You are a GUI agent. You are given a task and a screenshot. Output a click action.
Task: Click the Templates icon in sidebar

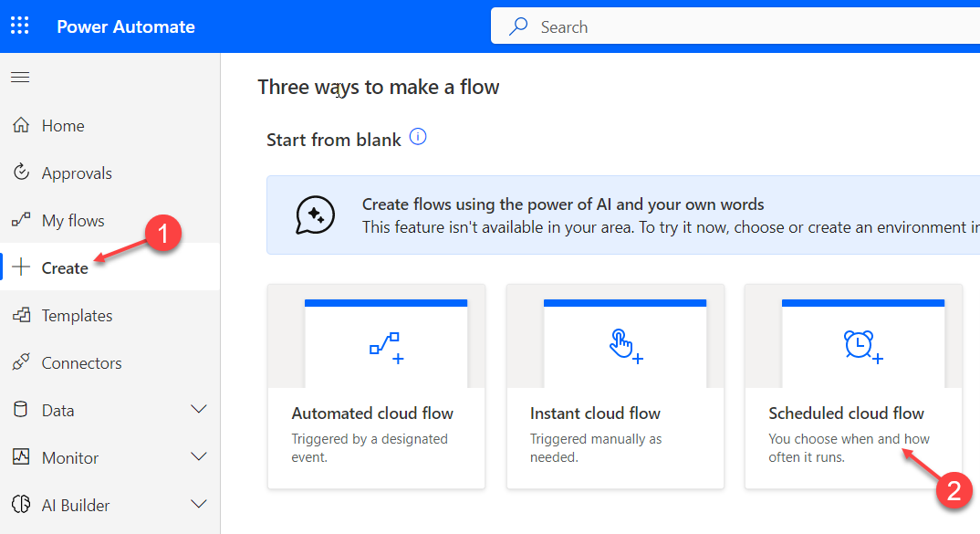point(21,315)
